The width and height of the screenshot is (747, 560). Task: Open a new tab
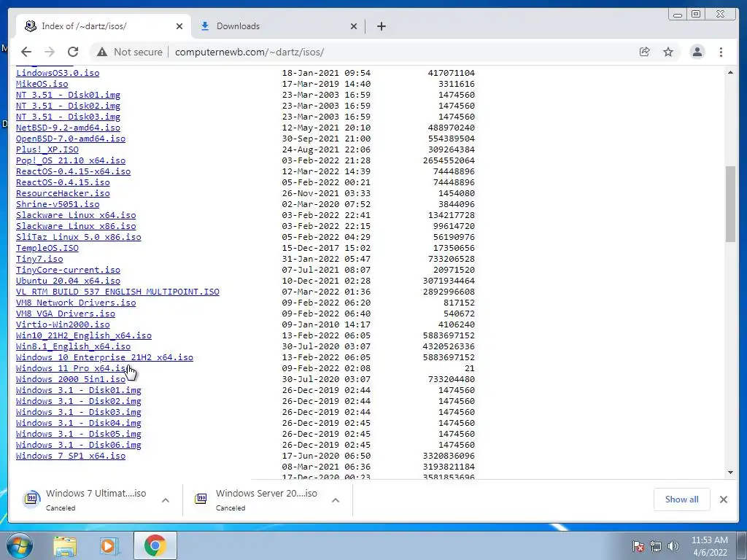(x=381, y=26)
